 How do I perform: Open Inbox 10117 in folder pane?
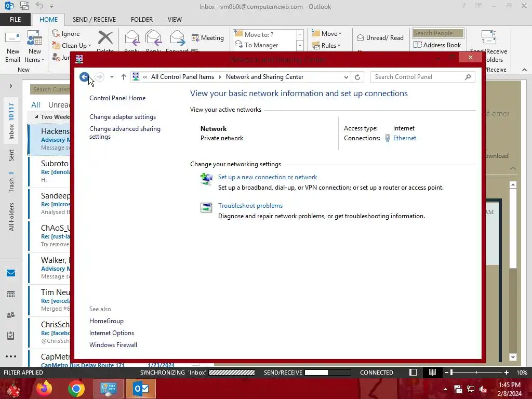11,121
